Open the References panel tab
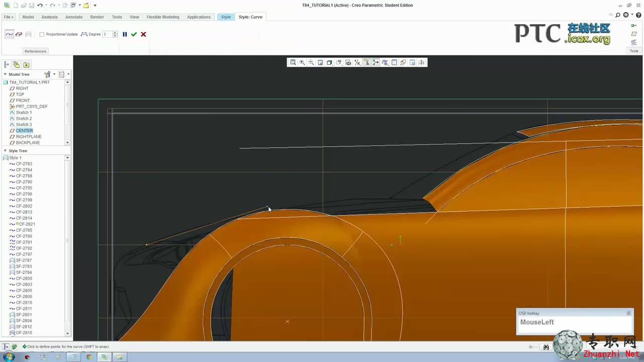This screenshot has height=362, width=644. [x=35, y=51]
